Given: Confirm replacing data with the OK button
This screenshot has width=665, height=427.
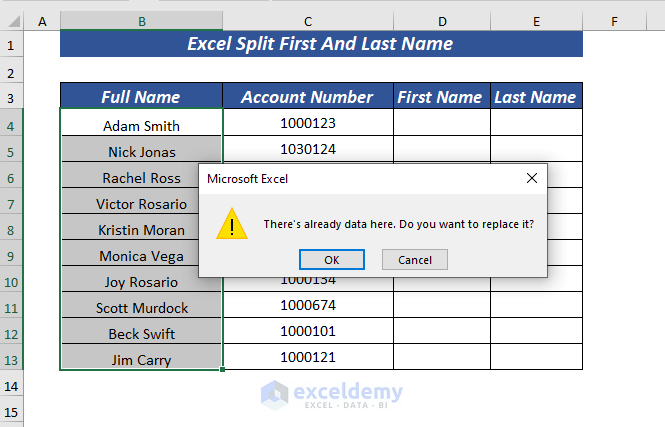Looking at the screenshot, I should click(332, 260).
